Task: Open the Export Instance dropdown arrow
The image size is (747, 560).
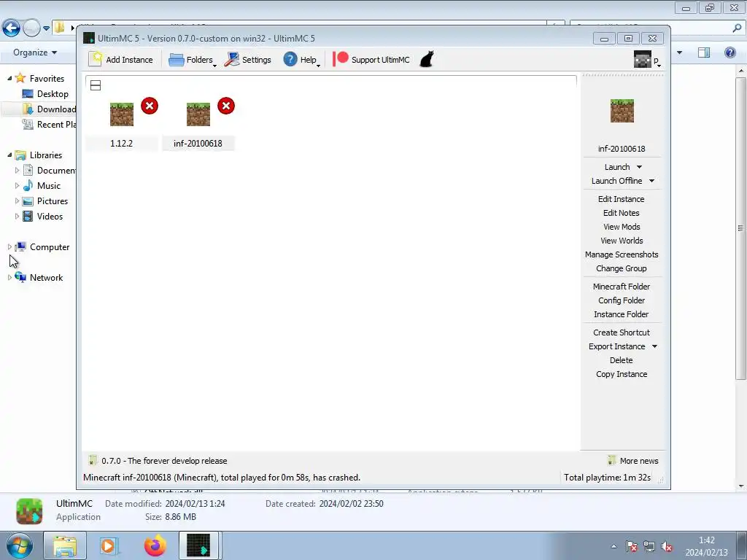Action: 654,346
